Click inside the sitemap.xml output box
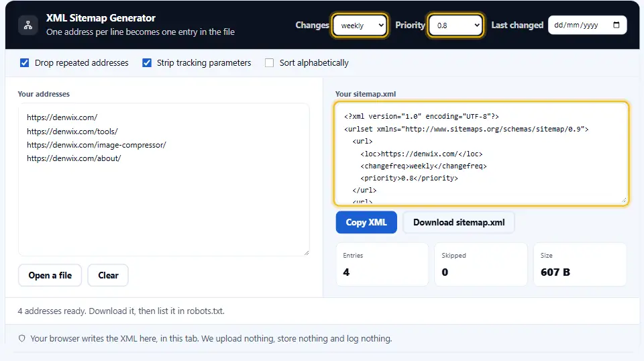 coord(482,153)
